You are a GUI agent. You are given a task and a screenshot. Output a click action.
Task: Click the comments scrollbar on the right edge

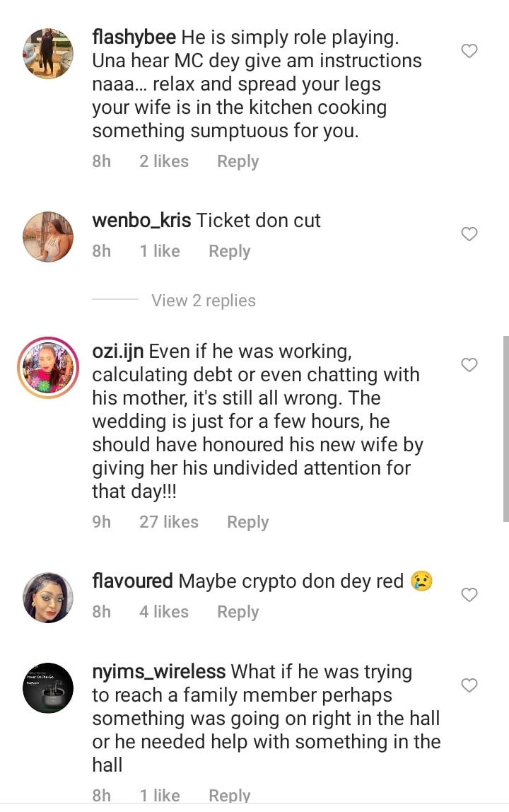tap(505, 428)
